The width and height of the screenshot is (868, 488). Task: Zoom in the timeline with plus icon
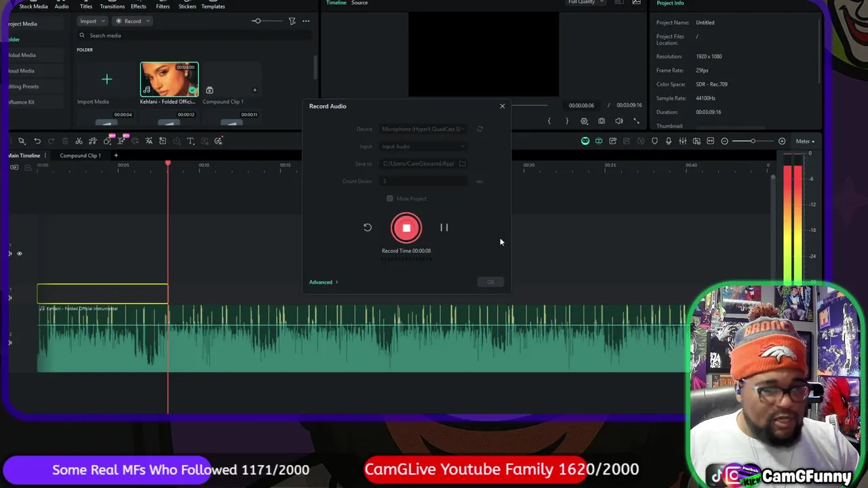tap(782, 141)
